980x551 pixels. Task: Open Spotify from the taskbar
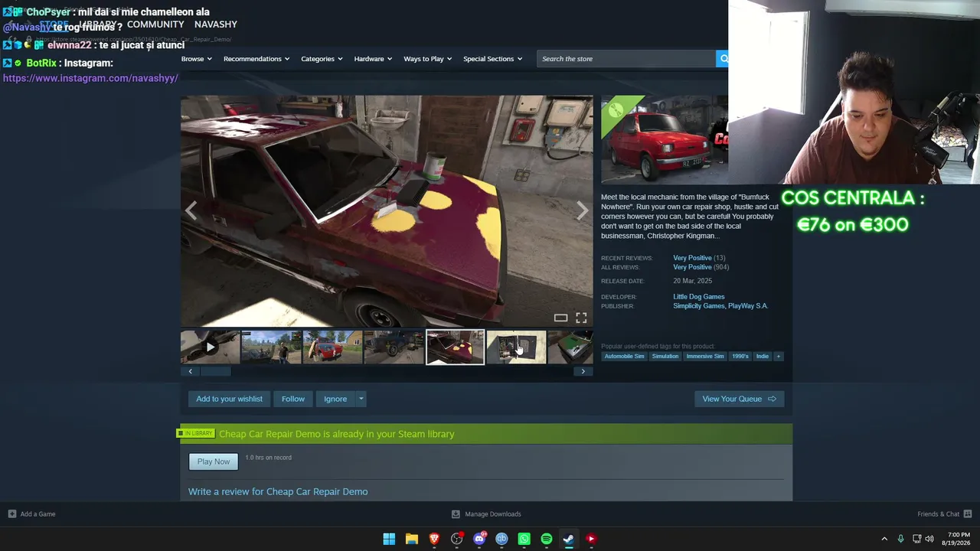[x=547, y=539]
